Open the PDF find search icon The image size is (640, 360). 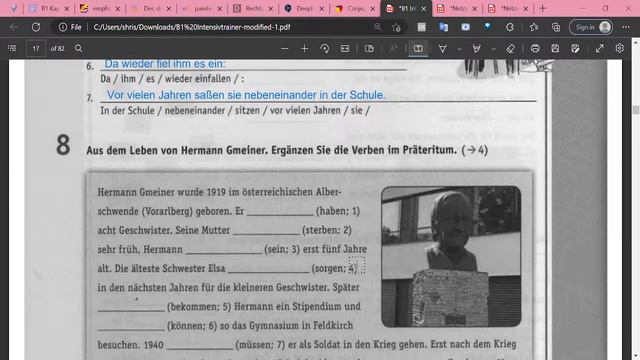(x=79, y=49)
